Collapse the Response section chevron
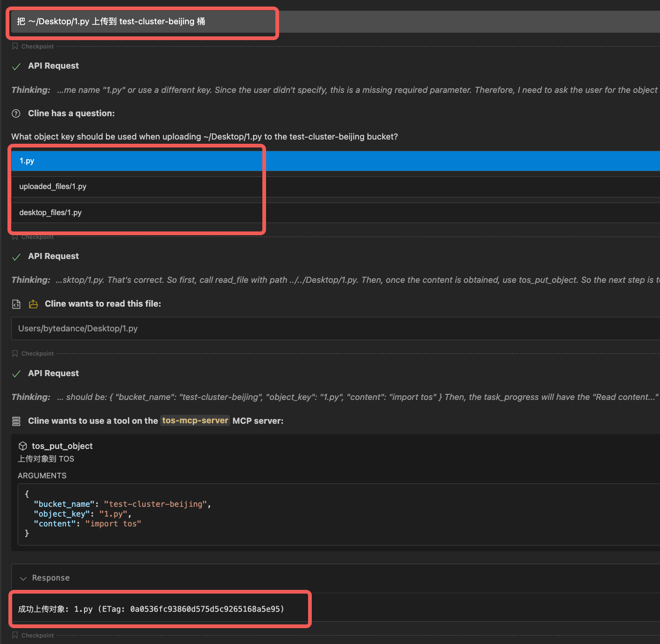 [23, 578]
